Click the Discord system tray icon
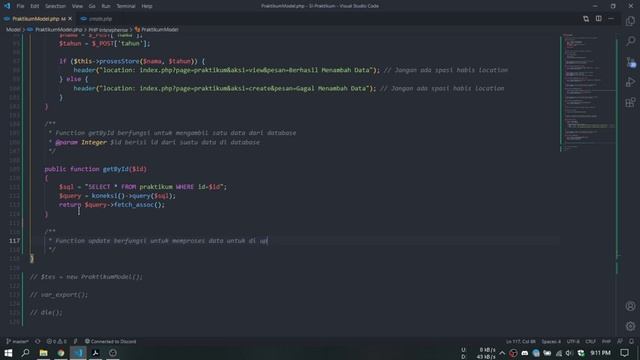 click(524, 353)
